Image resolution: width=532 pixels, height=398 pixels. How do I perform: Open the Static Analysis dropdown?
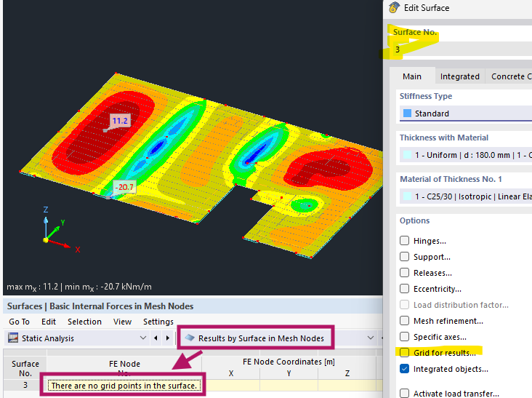pos(143,338)
